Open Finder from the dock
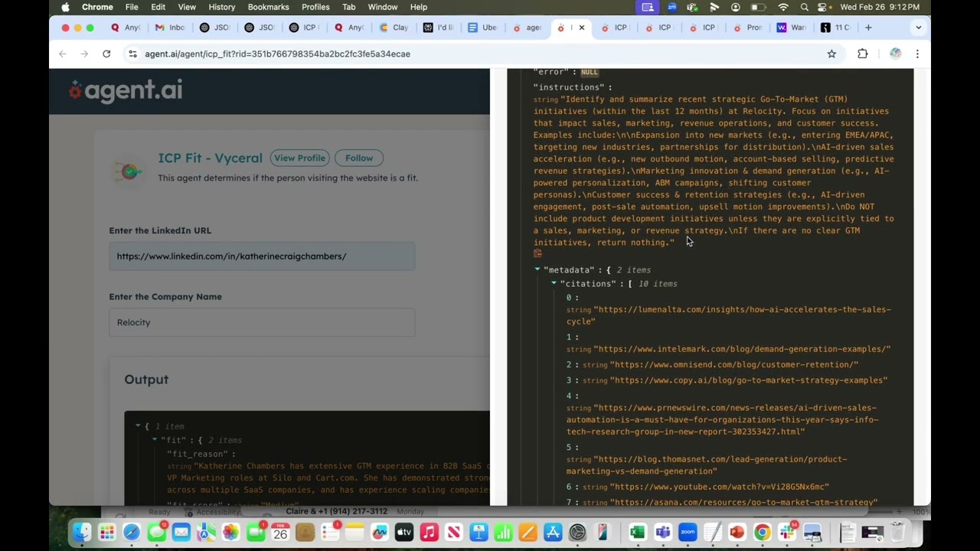The image size is (980, 551). 82,532
